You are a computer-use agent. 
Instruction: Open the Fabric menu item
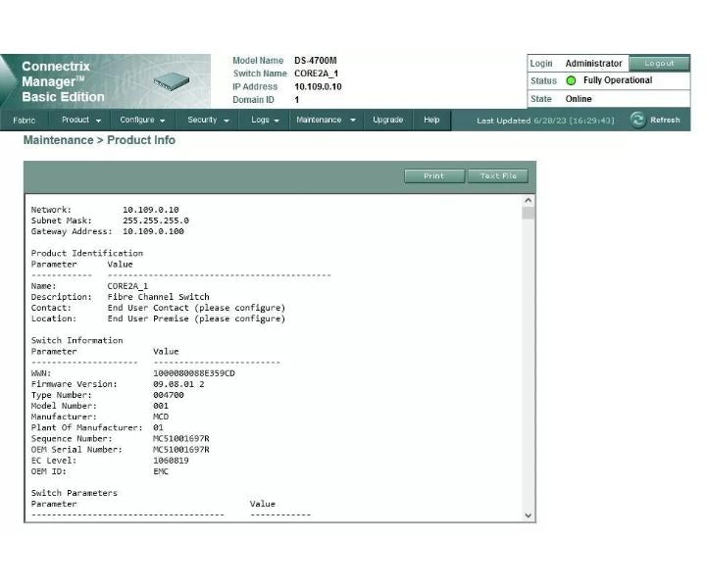pos(25,121)
